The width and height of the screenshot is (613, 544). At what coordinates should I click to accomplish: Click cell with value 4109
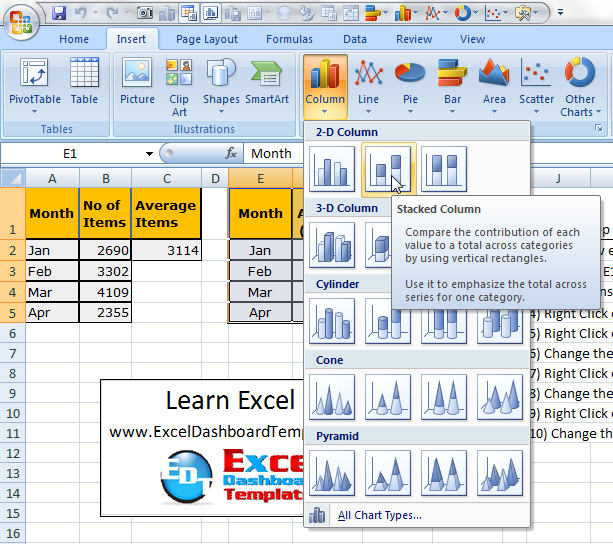[105, 292]
